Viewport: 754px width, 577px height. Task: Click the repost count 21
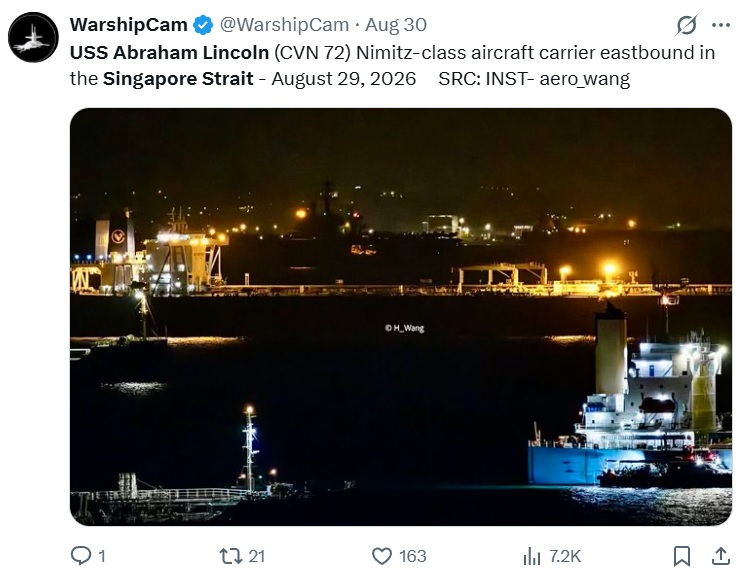point(257,556)
